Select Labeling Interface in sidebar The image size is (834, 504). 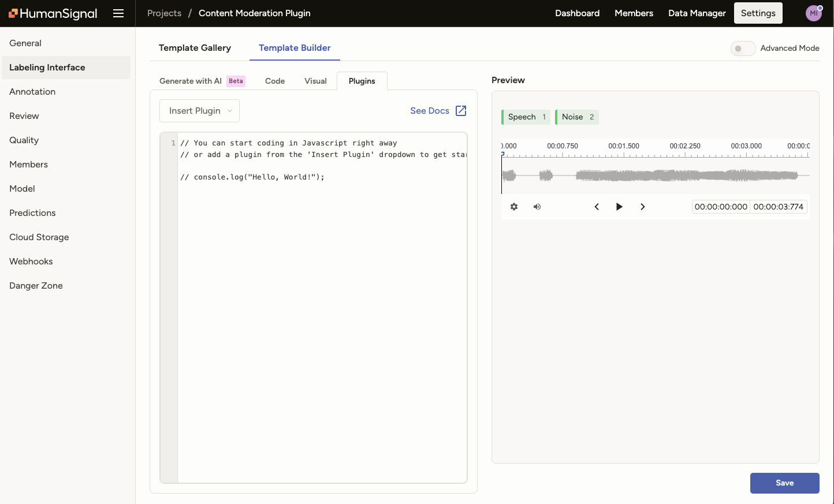(x=66, y=68)
